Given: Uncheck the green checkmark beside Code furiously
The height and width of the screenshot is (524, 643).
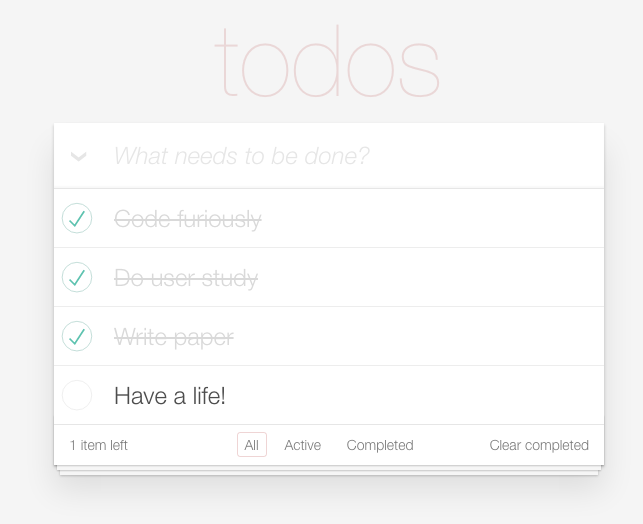Looking at the screenshot, I should point(77,218).
